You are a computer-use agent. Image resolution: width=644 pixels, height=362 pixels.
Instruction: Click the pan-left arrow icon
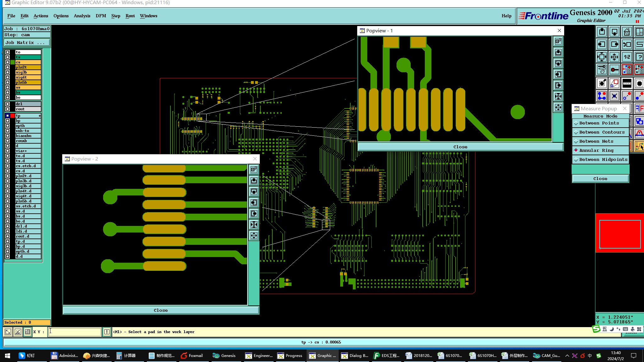point(602,44)
